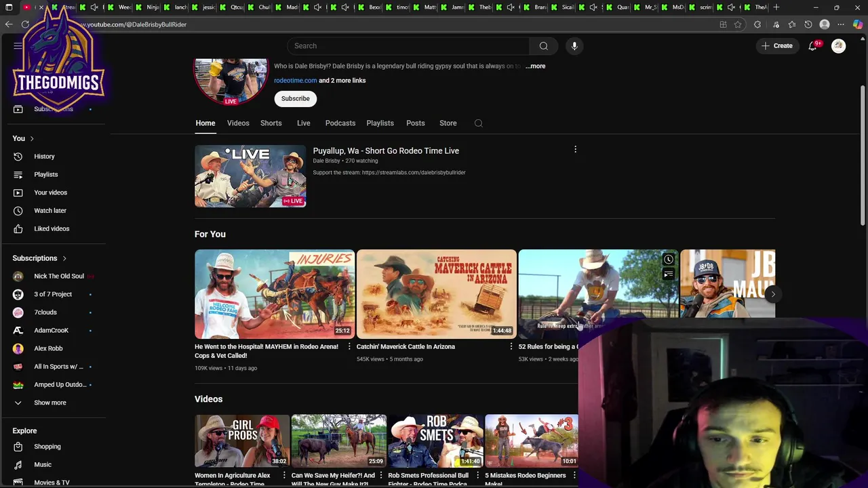This screenshot has width=868, height=488.
Task: Open options for Women In Agriculture video
Action: pyautogui.click(x=284, y=475)
